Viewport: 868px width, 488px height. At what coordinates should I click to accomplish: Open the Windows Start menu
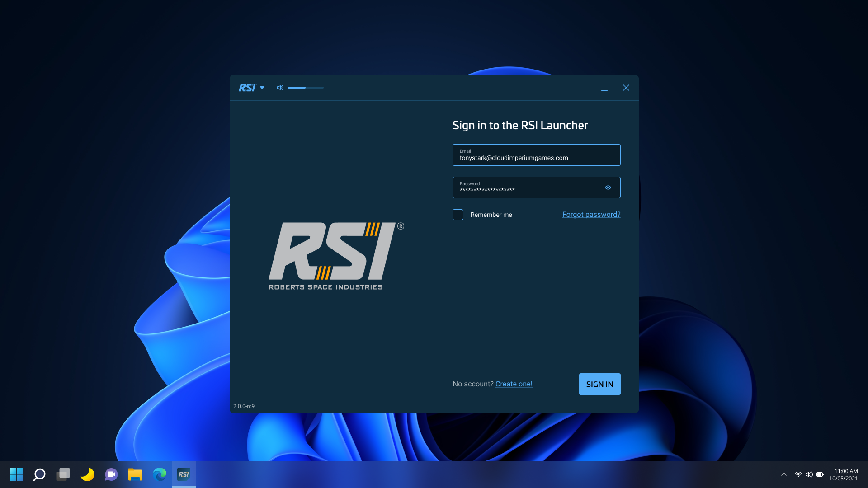(16, 474)
